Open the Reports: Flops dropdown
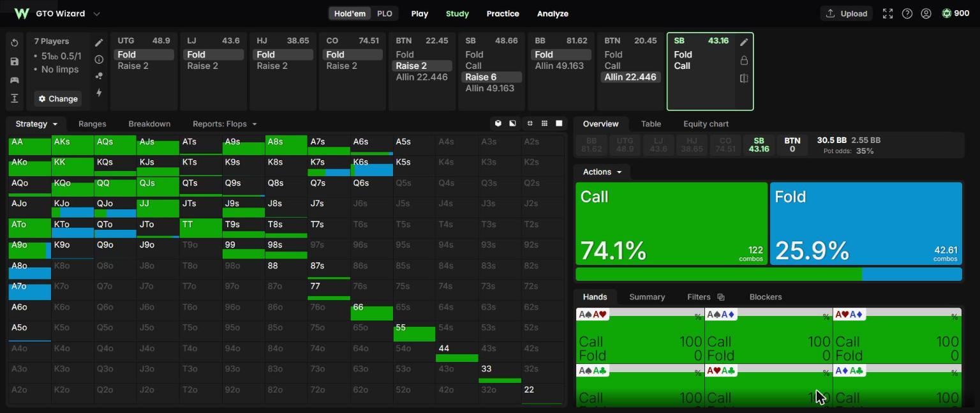The image size is (980, 413). (225, 124)
